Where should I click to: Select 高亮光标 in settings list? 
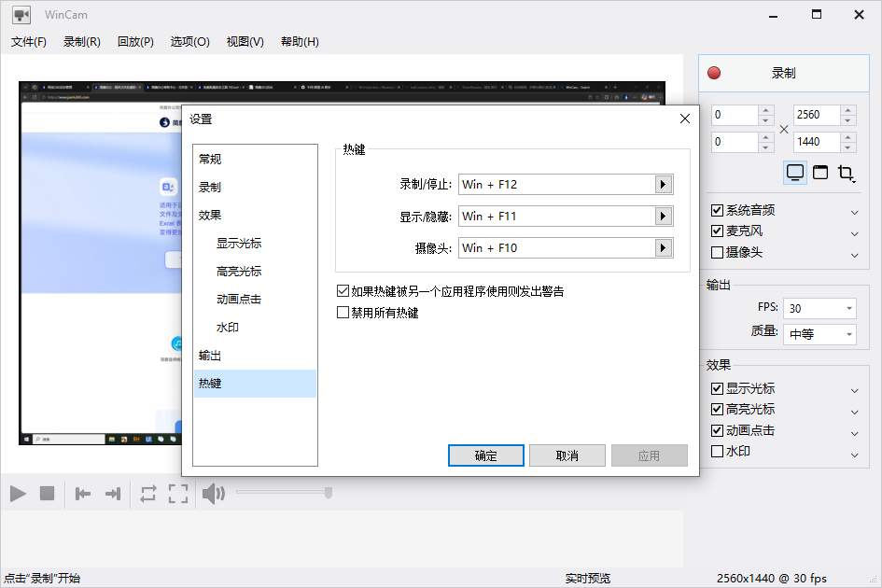pos(255,272)
